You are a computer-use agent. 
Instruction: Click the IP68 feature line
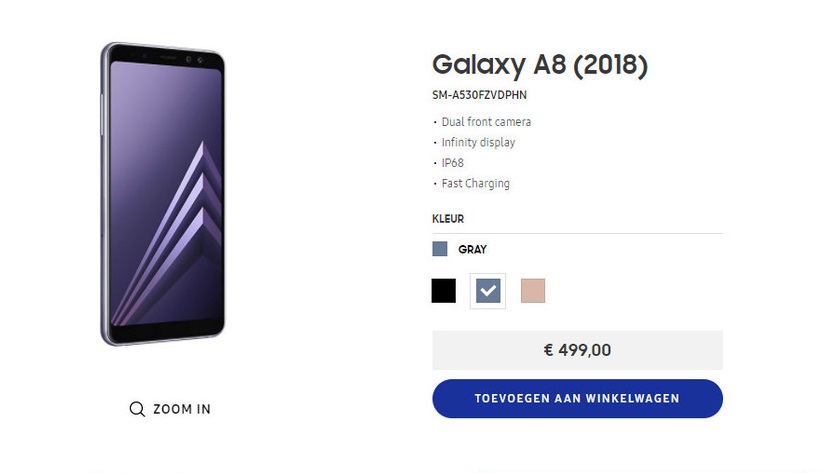pyautogui.click(x=452, y=163)
